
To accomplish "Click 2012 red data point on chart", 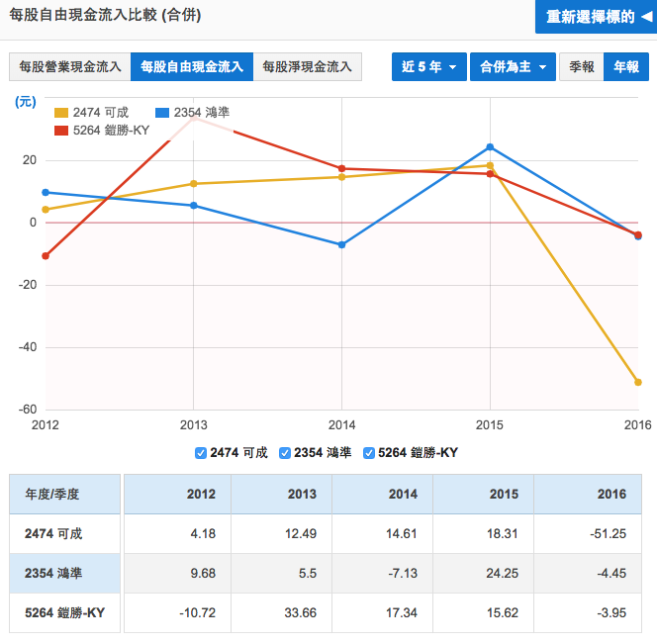I will [x=46, y=256].
